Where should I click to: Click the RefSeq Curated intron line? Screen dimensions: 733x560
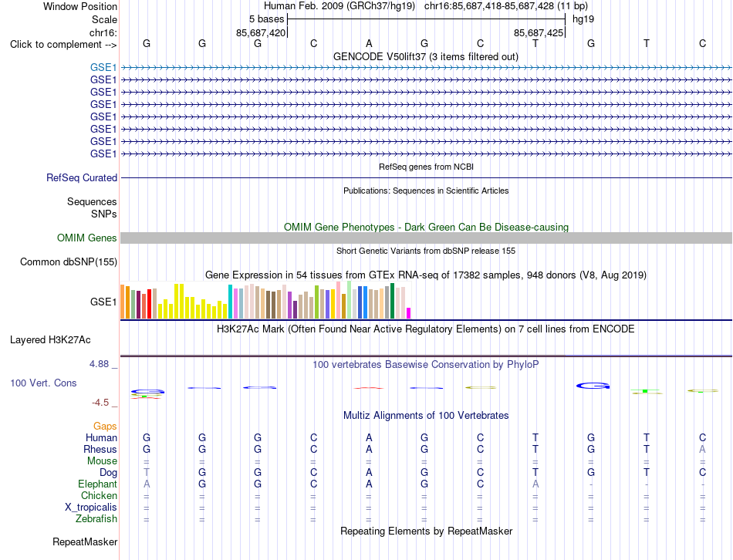[426, 177]
